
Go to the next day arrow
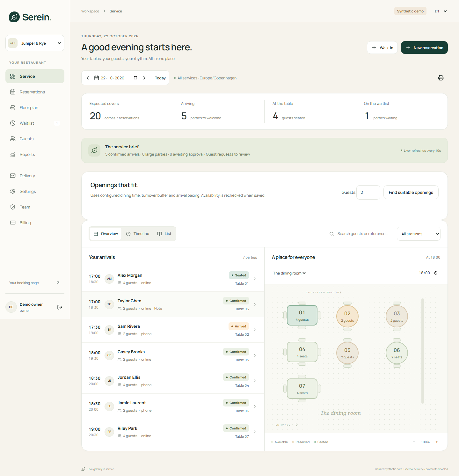[x=144, y=78]
